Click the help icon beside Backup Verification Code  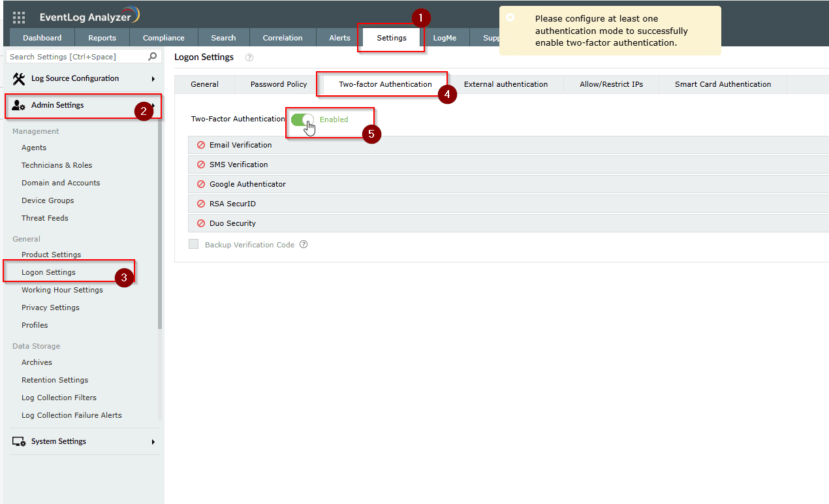point(303,245)
